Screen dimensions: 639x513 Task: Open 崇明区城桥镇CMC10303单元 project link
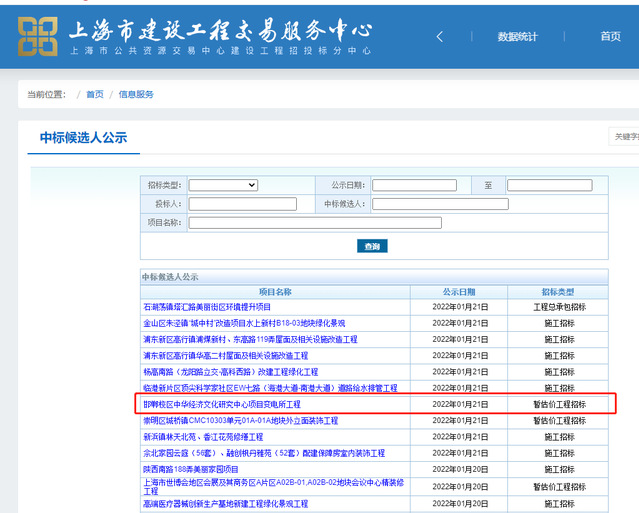[240, 421]
